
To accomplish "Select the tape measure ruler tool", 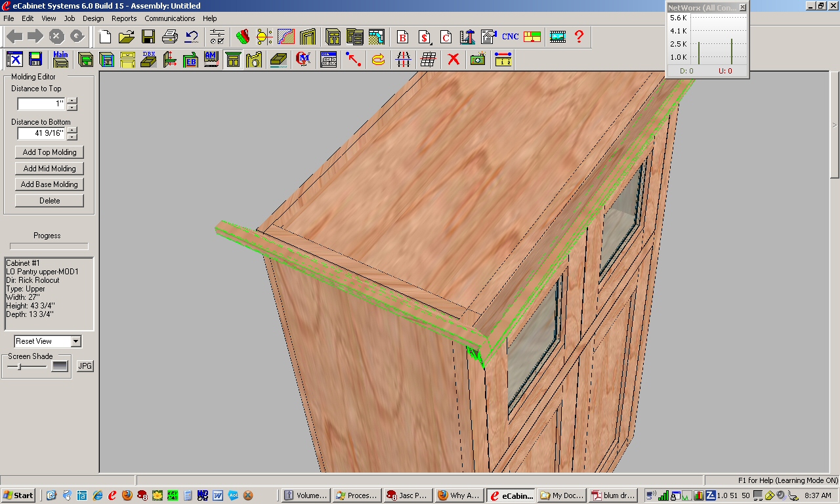I will [x=503, y=60].
